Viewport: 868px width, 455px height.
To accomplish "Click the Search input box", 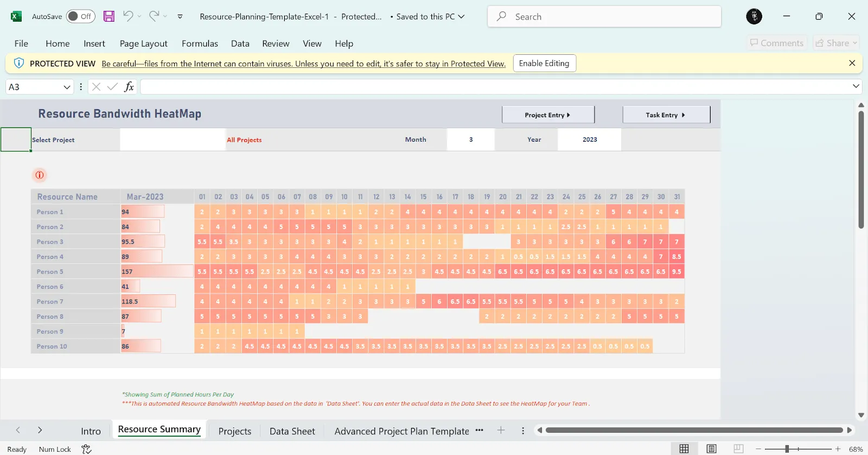I will (x=604, y=17).
